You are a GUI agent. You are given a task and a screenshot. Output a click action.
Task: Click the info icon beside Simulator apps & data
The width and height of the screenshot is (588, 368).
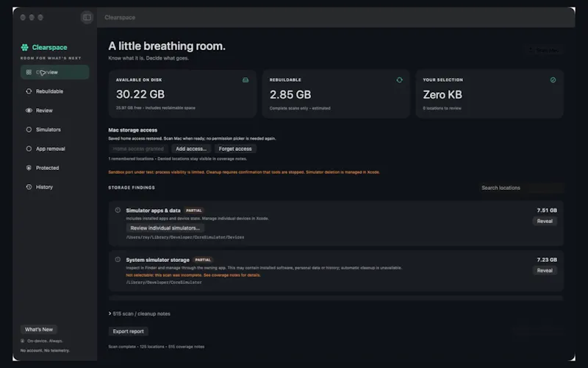[x=118, y=210]
